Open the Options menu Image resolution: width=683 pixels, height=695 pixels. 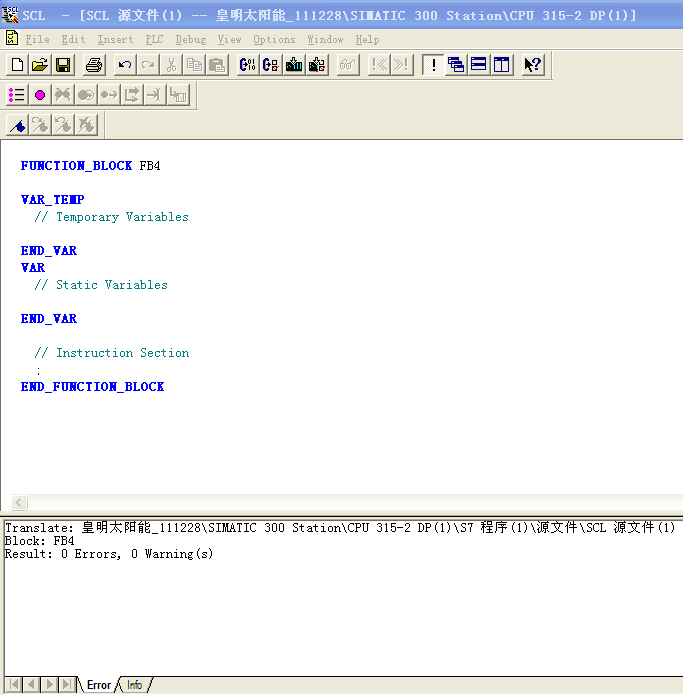point(274,39)
